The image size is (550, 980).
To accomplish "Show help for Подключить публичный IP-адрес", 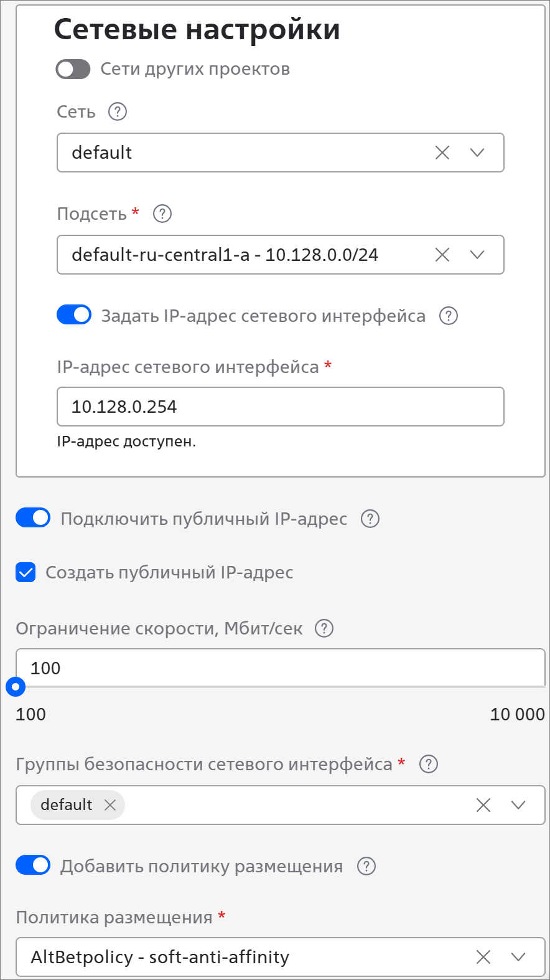I will pyautogui.click(x=370, y=519).
